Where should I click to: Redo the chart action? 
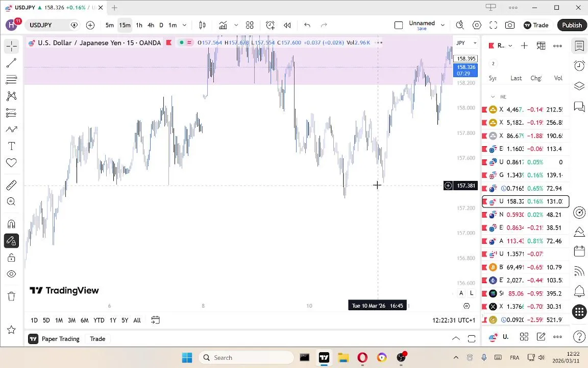click(324, 25)
